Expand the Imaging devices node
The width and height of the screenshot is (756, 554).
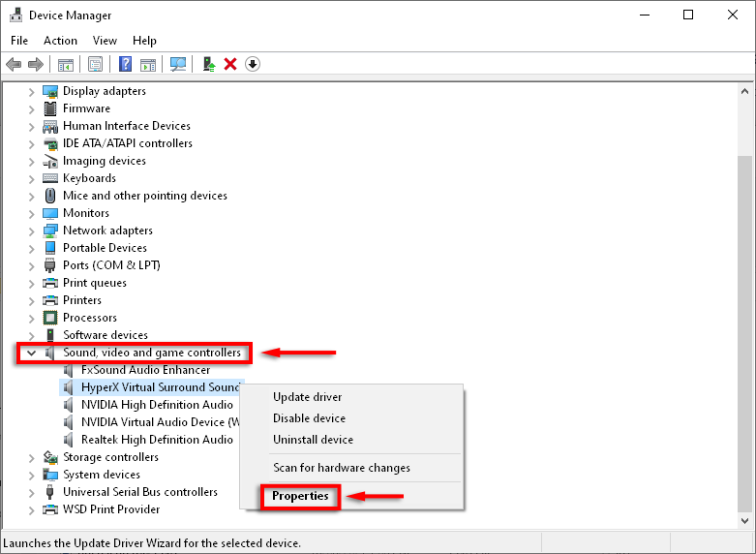(32, 162)
